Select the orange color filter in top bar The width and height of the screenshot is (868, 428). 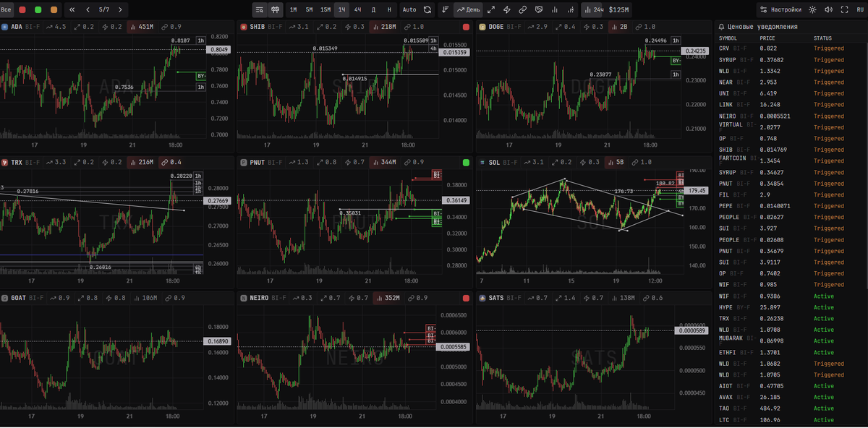click(54, 10)
